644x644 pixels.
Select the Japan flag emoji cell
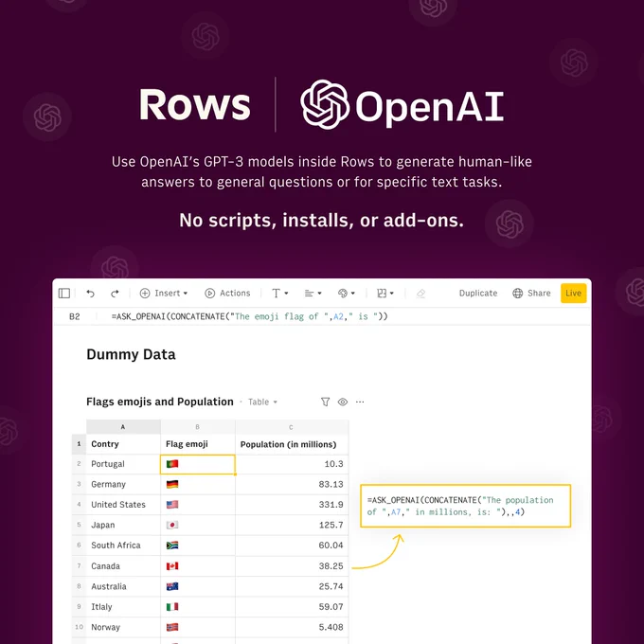click(x=198, y=525)
